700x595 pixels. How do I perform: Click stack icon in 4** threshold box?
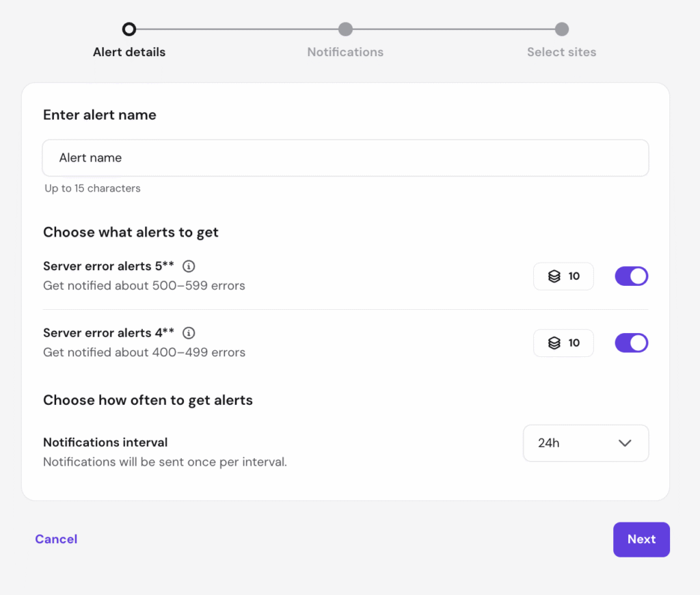click(554, 343)
